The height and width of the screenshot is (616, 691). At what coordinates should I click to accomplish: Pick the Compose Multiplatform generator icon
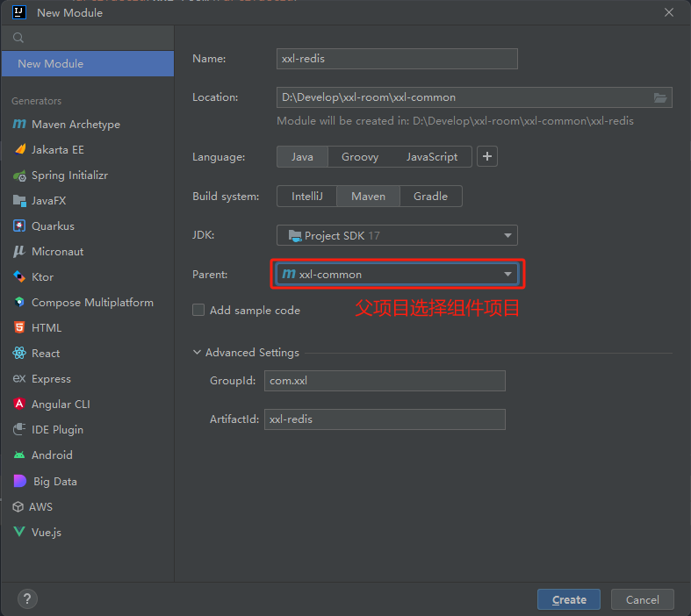[x=19, y=303]
